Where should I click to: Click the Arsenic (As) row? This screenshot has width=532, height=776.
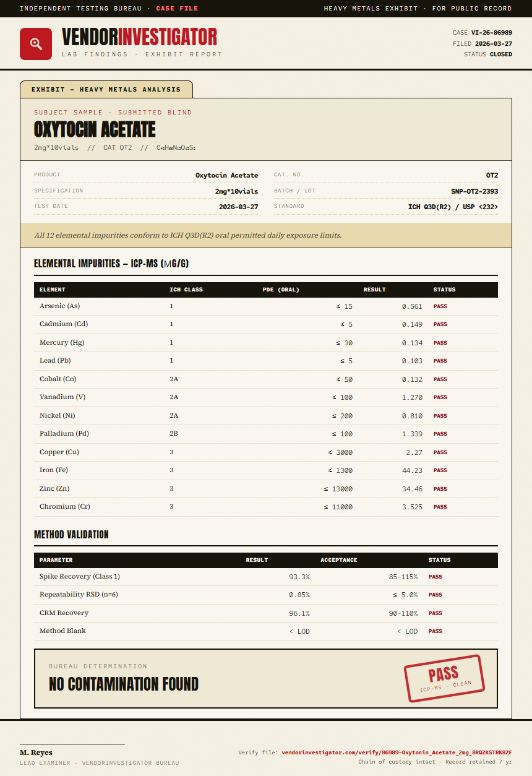point(266,306)
